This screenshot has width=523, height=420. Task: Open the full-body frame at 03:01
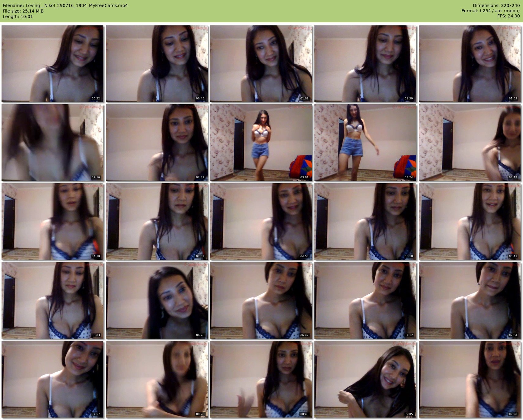261,142
